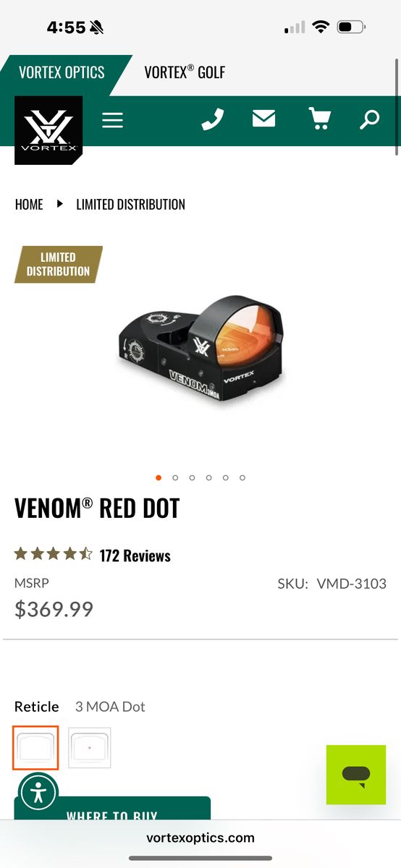Open the email envelope icon
Viewport: 401px width, 868px height.
click(x=263, y=118)
